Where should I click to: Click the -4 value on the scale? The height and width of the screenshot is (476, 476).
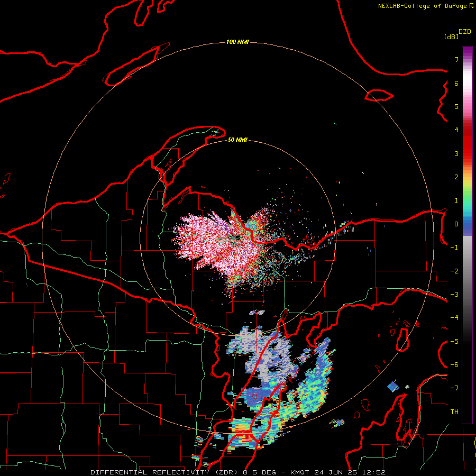click(x=454, y=318)
